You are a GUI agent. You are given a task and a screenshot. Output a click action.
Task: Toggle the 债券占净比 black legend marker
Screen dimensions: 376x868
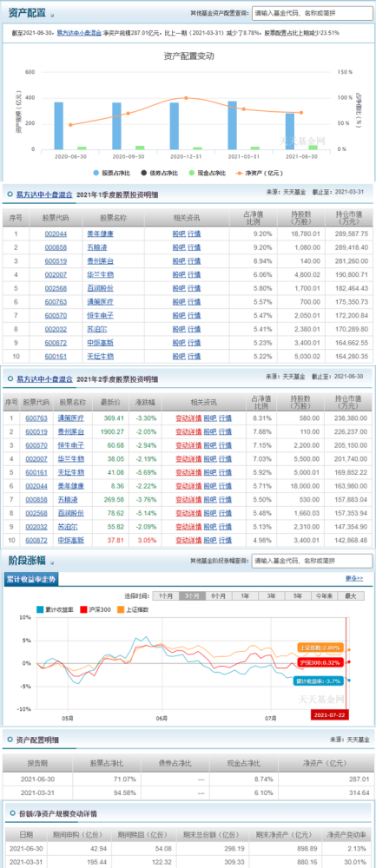coord(144,174)
